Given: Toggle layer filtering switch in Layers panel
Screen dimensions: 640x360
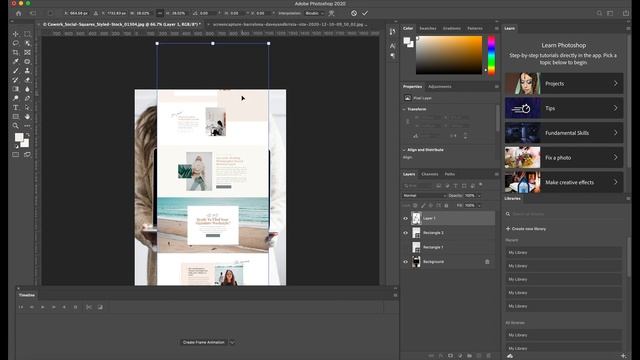Looking at the screenshot, I should point(481,185).
